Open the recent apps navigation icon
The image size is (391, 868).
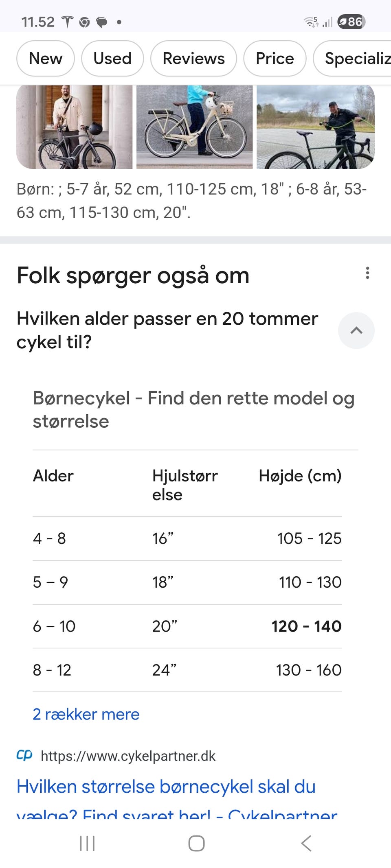coord(87,843)
